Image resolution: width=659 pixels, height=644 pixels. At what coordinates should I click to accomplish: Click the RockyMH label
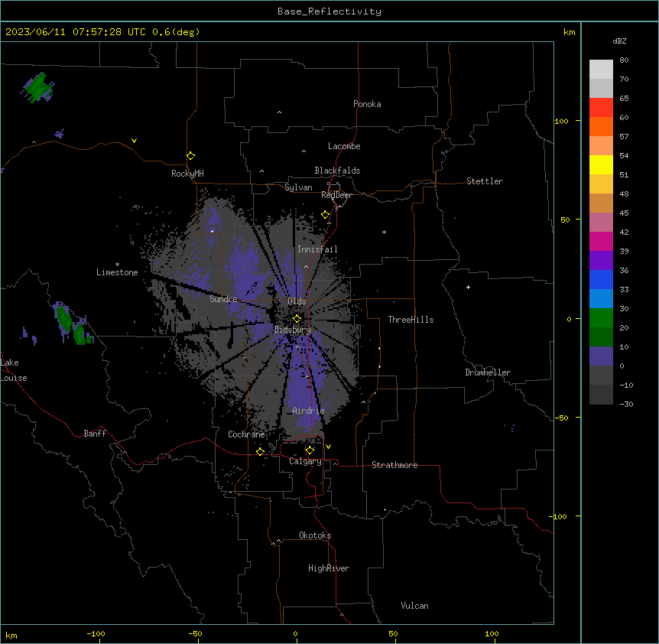(187, 174)
